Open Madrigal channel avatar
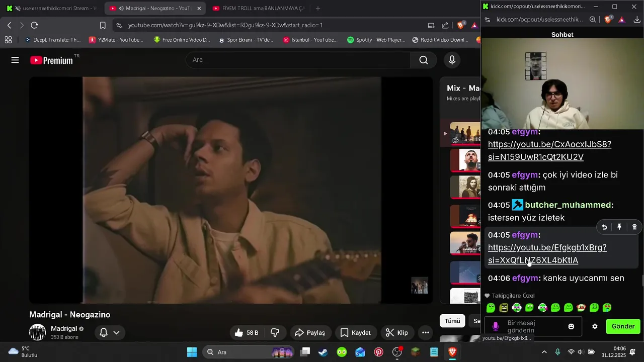Screen dimensions: 644x362 [x=38, y=332]
